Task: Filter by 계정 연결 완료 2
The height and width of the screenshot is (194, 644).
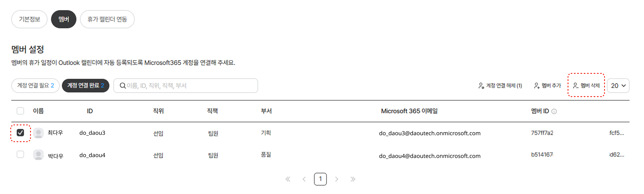Action: point(85,85)
